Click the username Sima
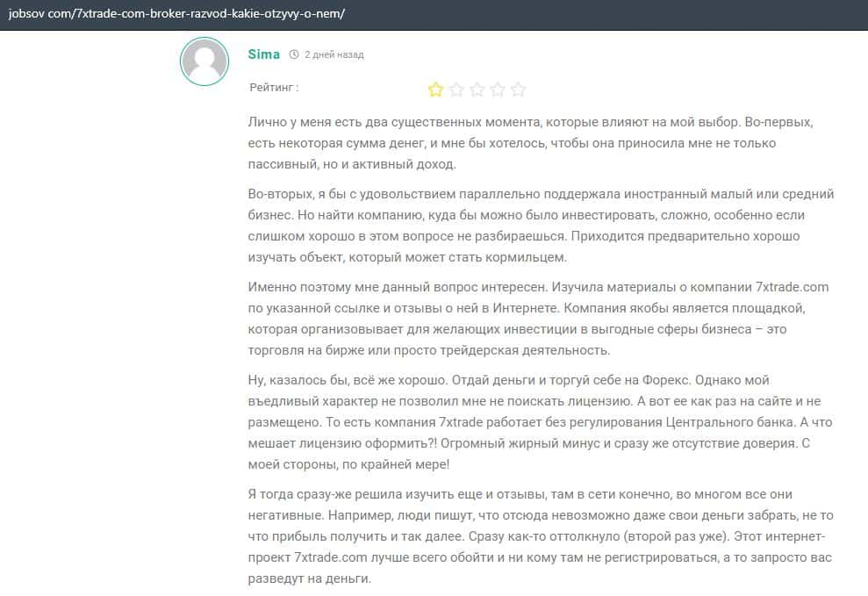868x596 pixels. [x=264, y=54]
